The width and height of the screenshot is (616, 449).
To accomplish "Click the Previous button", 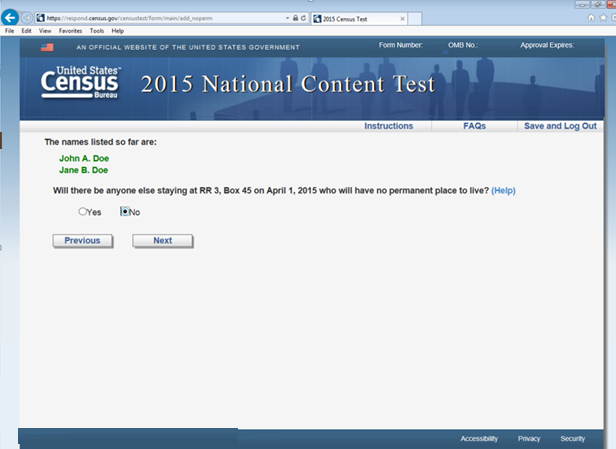I will (82, 241).
